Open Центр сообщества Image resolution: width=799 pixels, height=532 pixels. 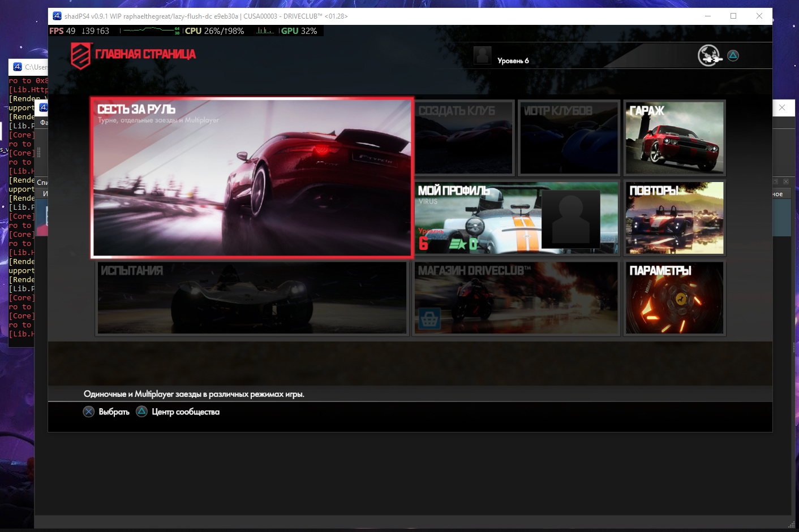186,412
